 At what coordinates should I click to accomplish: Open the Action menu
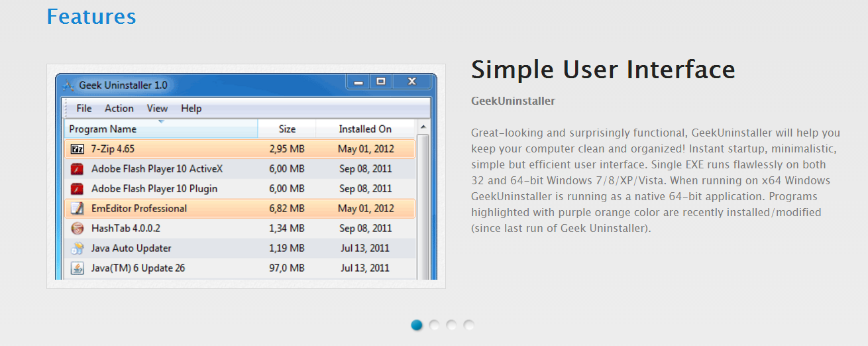[119, 109]
